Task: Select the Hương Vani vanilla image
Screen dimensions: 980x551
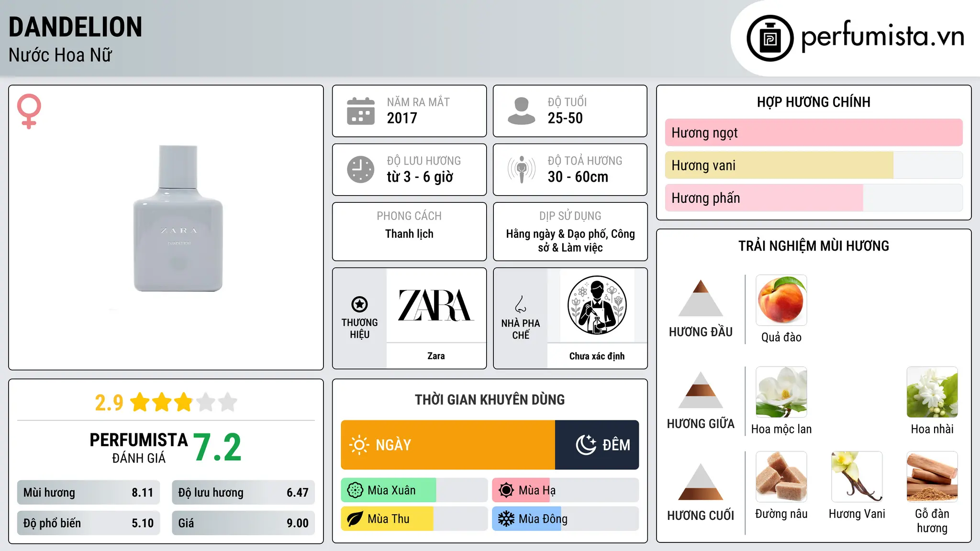Action: (x=857, y=477)
